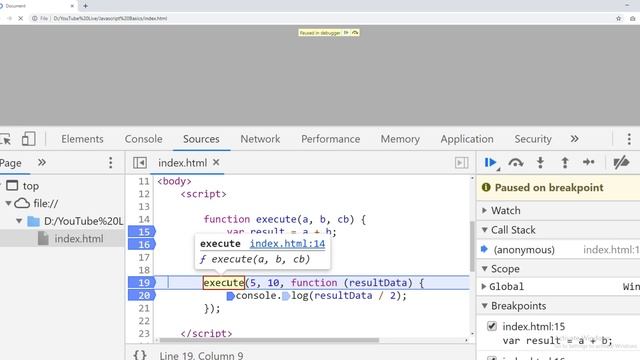The height and width of the screenshot is (360, 640).
Task: Switch to the Elements tab
Action: coord(82,139)
